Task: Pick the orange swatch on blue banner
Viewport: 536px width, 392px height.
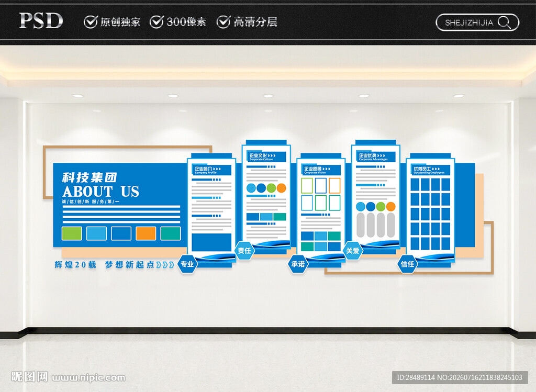Action: click(146, 233)
